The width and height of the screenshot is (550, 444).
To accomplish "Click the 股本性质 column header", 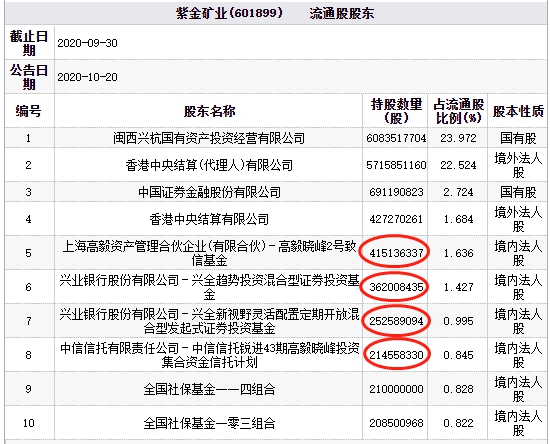I will 518,111.
